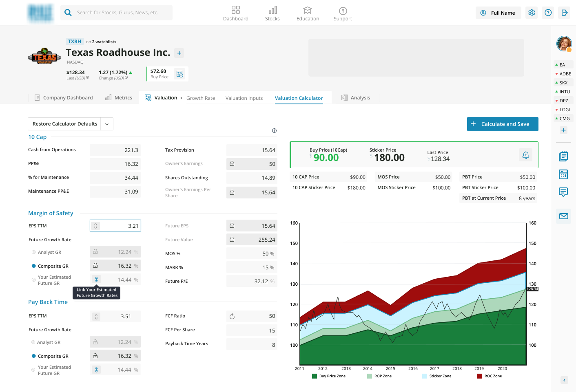The height and width of the screenshot is (392, 576).
Task: Expand Restore Calculator Defaults dropdown arrow
Action: (107, 124)
